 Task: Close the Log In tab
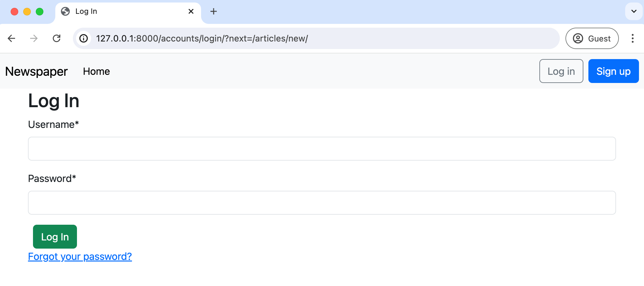point(191,12)
